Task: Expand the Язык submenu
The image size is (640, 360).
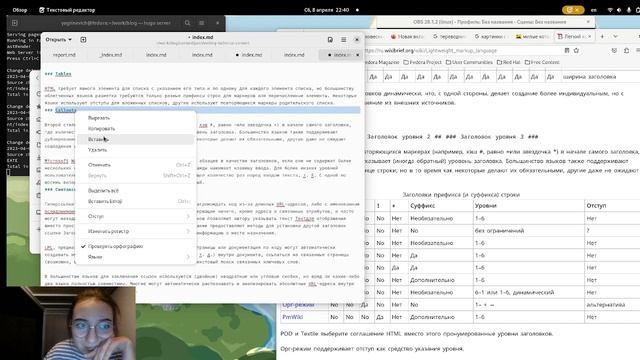Action: click(x=136, y=257)
